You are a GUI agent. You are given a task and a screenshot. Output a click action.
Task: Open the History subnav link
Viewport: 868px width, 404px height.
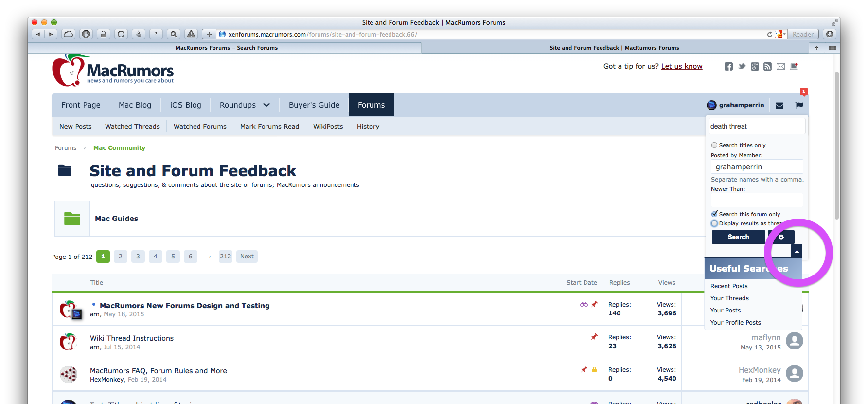(x=368, y=127)
